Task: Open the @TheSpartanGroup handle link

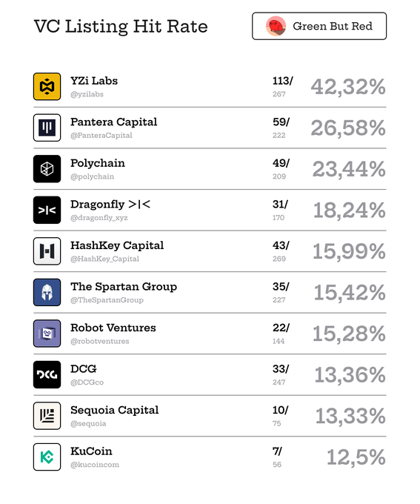Action: pos(107,300)
